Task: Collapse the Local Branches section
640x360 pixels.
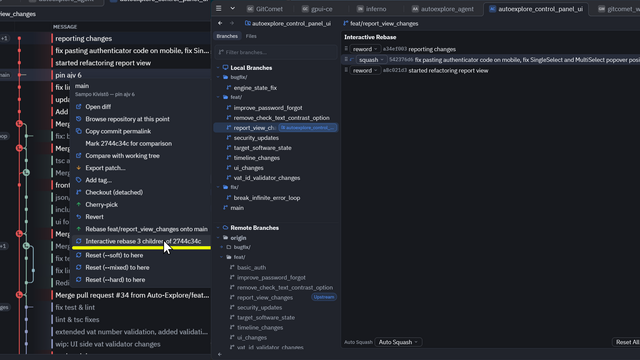Action: (x=218, y=68)
